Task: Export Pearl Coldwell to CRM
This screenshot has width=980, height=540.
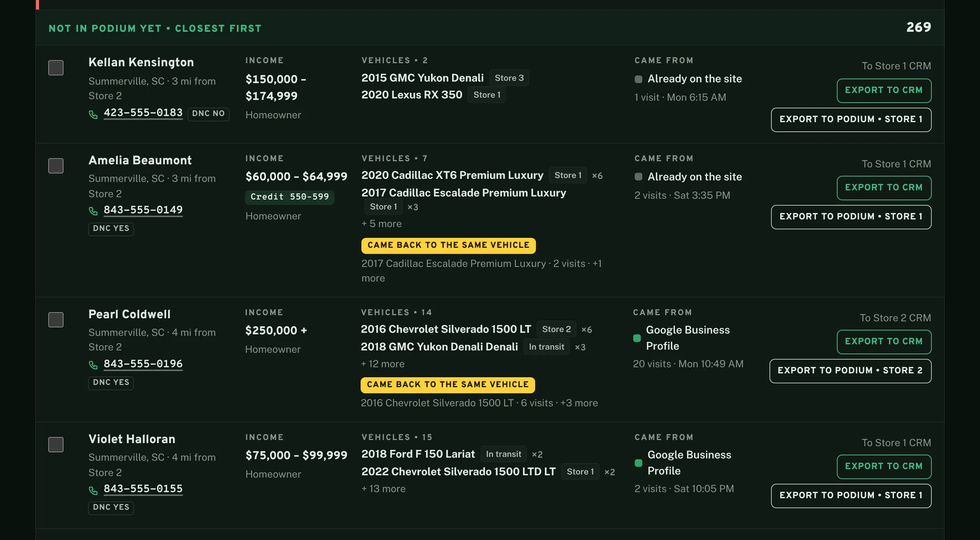Action: [x=884, y=342]
